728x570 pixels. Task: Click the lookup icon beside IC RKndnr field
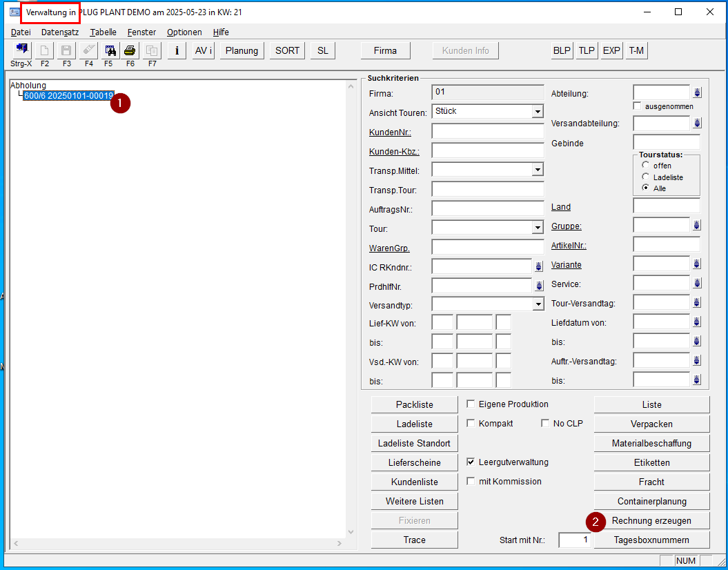(538, 266)
